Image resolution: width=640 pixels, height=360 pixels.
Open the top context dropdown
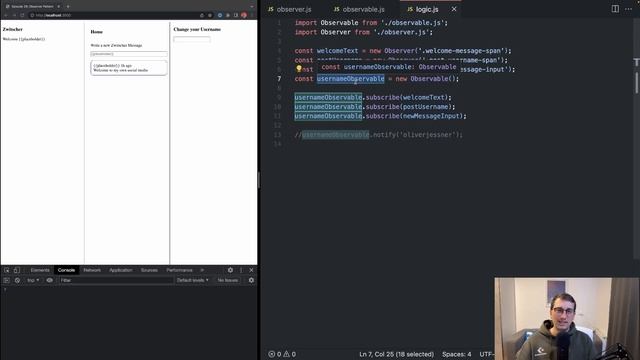click(x=33, y=280)
